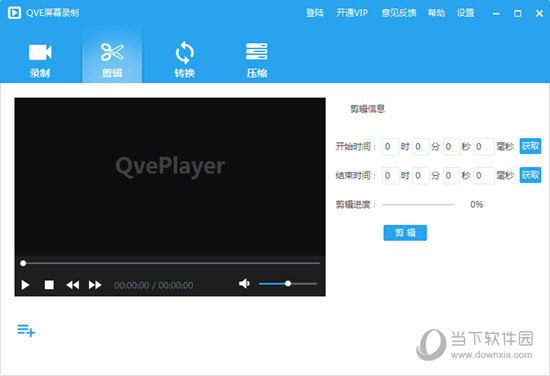Maximize the QVE window

(x=517, y=13)
